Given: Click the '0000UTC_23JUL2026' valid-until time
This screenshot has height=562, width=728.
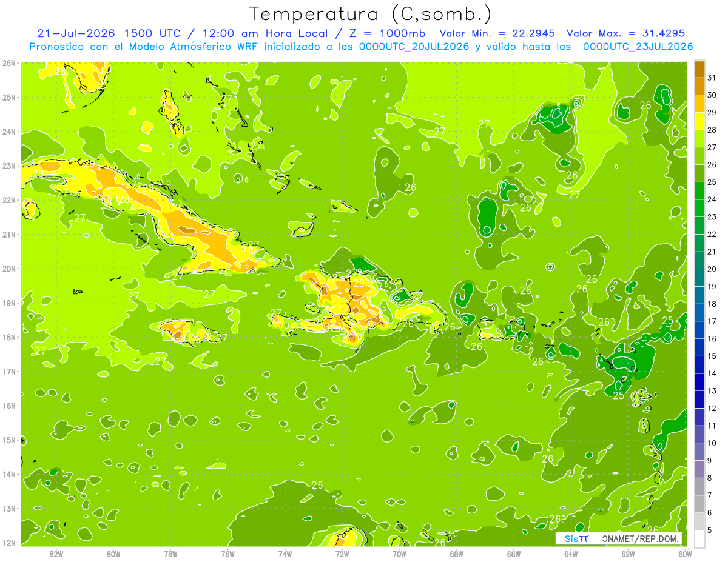Looking at the screenshot, I should click(x=638, y=47).
